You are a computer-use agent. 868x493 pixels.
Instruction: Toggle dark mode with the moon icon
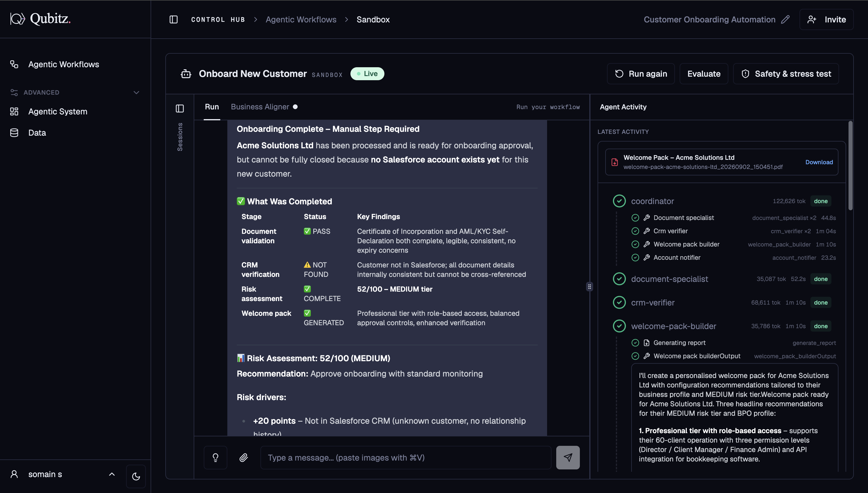(136, 476)
